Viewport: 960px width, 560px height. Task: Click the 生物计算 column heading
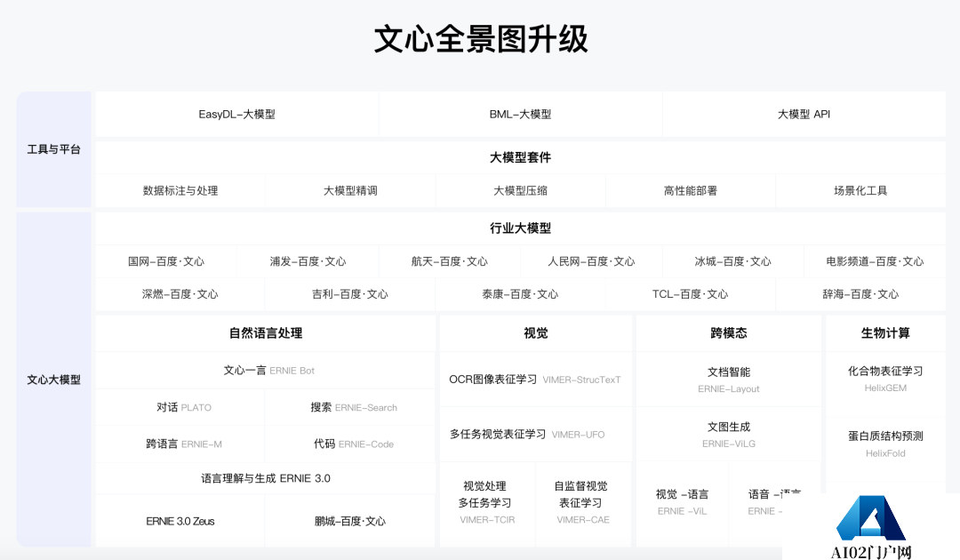tap(885, 333)
